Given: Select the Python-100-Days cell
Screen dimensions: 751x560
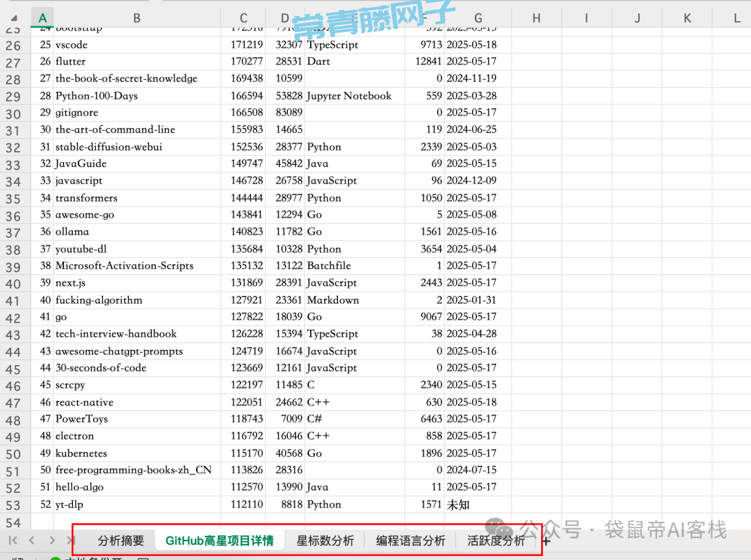Looking at the screenshot, I should pos(137,96).
